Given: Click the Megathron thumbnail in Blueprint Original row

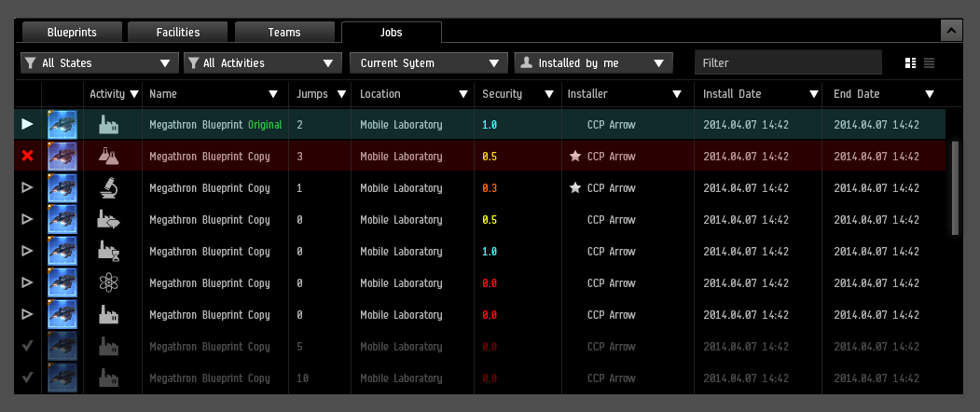Looking at the screenshot, I should (62, 124).
